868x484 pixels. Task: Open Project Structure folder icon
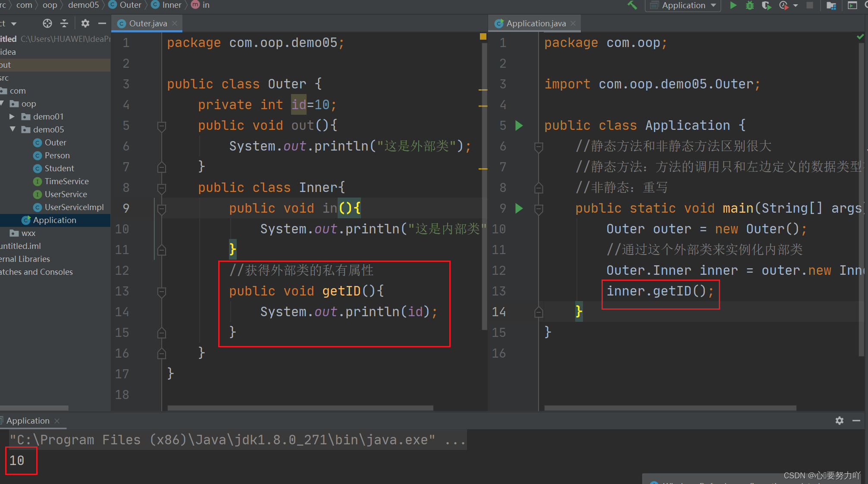pos(831,5)
